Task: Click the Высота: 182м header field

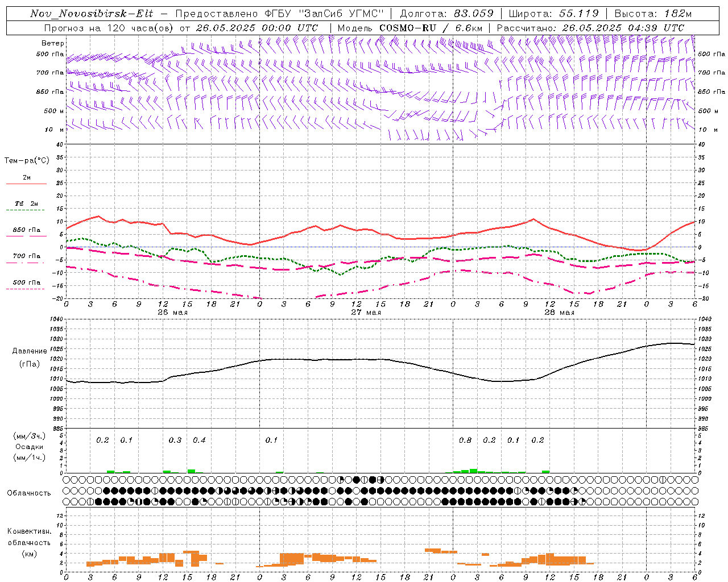Action: point(653,14)
